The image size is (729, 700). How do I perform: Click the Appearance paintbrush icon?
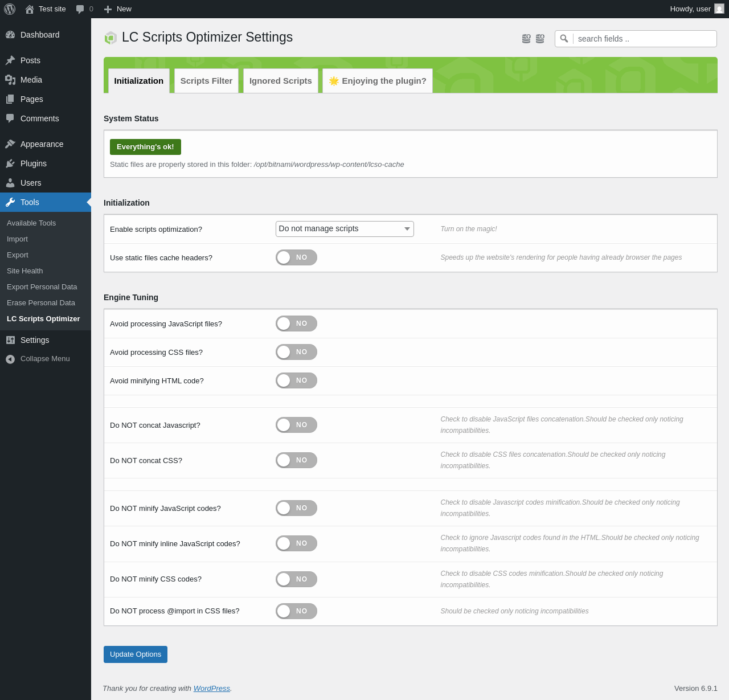(10, 144)
